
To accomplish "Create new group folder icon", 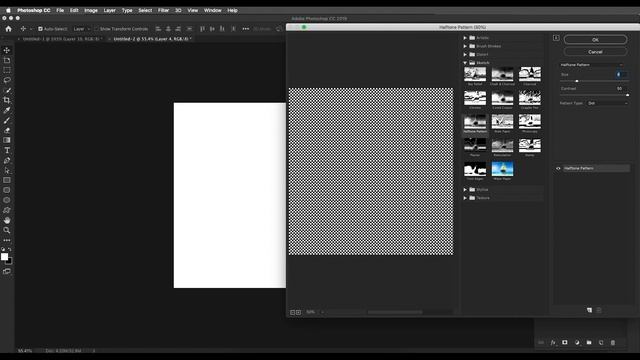I will coord(589,342).
